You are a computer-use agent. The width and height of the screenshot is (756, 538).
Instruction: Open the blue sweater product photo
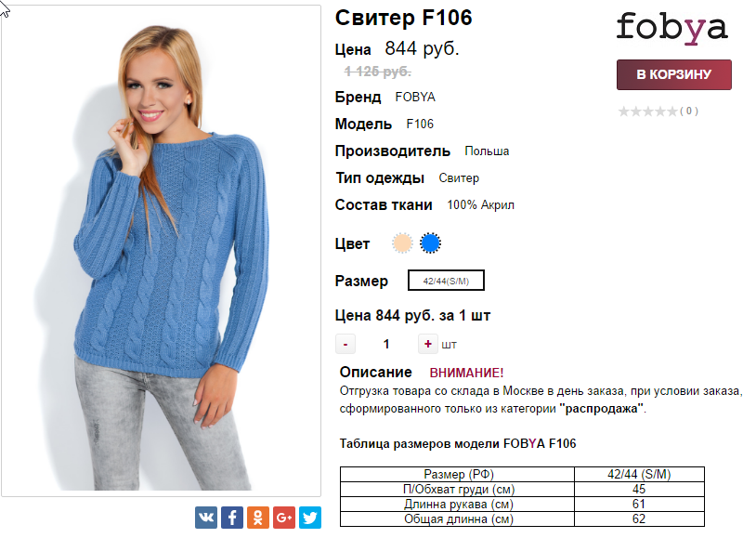point(161,251)
